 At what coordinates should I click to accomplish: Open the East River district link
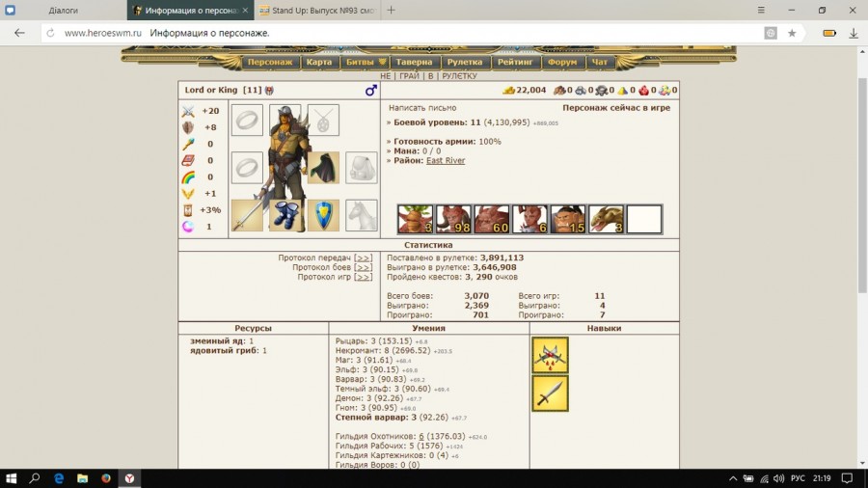[445, 160]
